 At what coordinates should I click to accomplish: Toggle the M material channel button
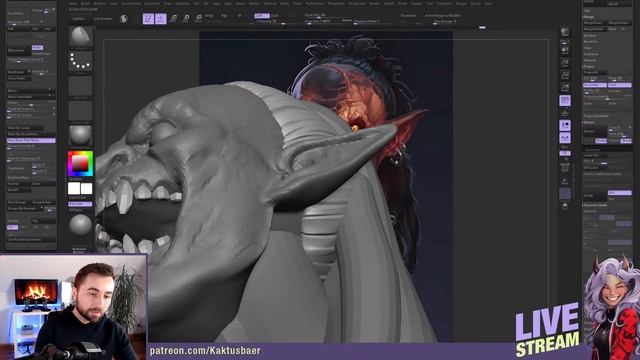(240, 16)
